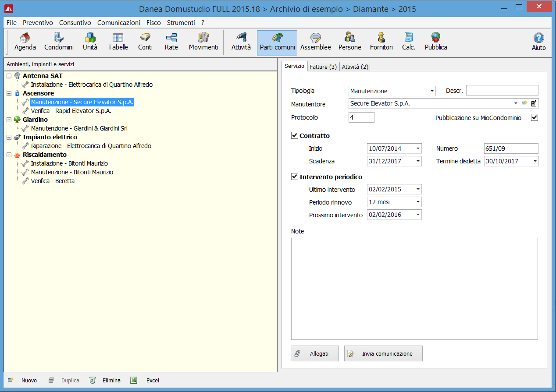Click the Impianto elettrico cable icon
Image resolution: width=556 pixels, height=392 pixels.
coord(17,137)
